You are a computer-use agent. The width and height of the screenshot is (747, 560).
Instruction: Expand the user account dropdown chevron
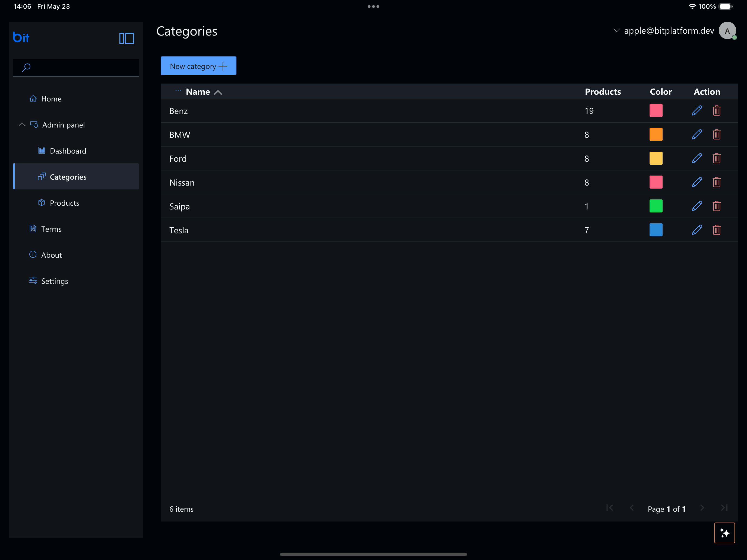tap(616, 30)
